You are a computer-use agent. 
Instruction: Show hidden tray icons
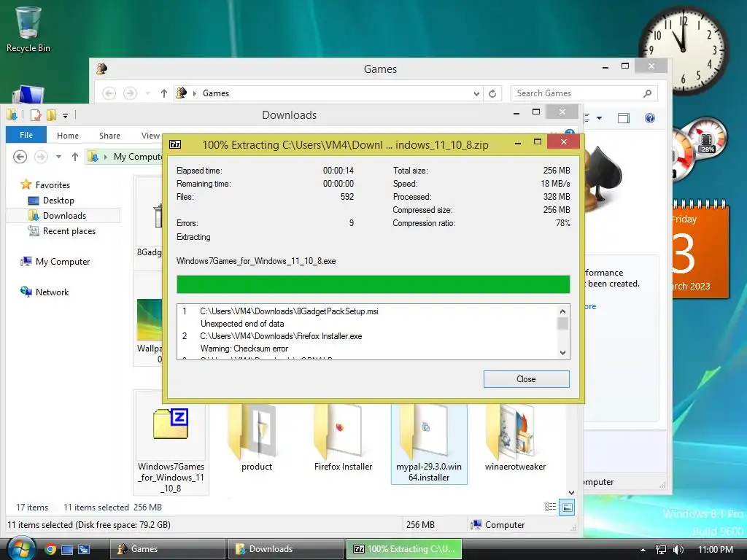point(643,550)
